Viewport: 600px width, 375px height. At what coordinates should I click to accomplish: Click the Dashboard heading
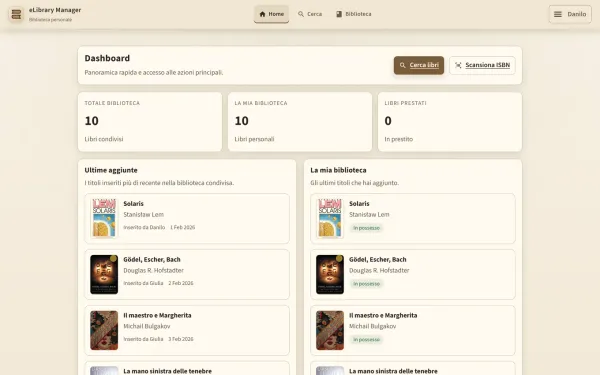107,58
